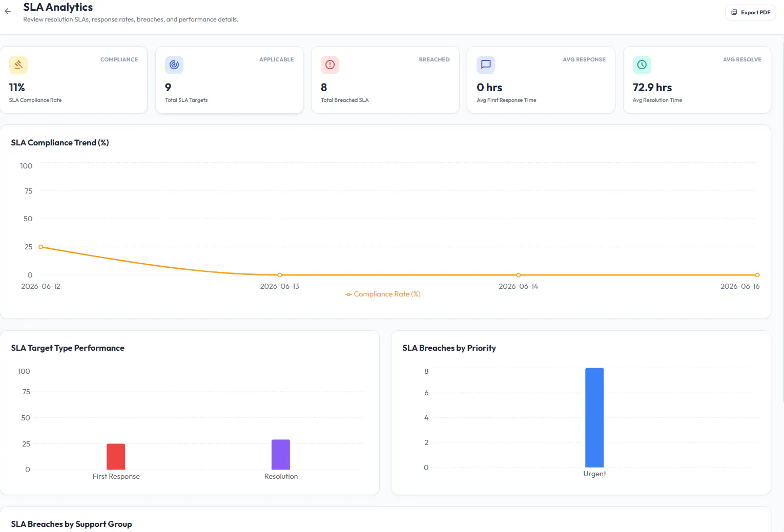
Task: Click the SLA Compliance Trend (%) heading
Action: [60, 143]
